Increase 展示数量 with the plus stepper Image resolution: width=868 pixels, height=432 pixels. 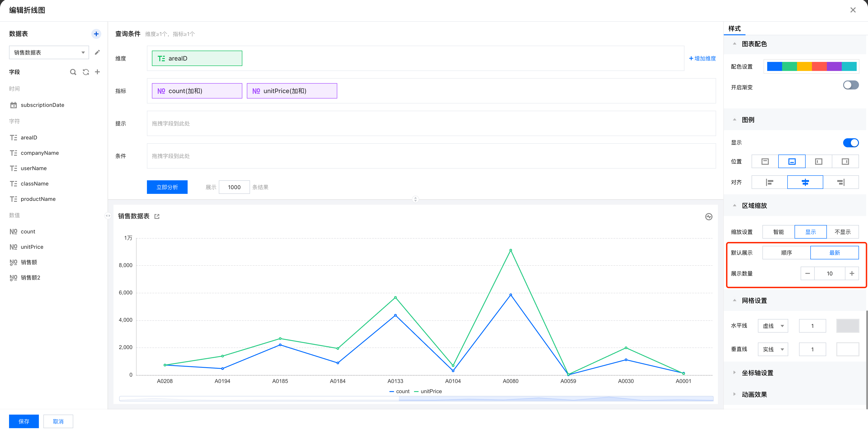pyautogui.click(x=851, y=273)
